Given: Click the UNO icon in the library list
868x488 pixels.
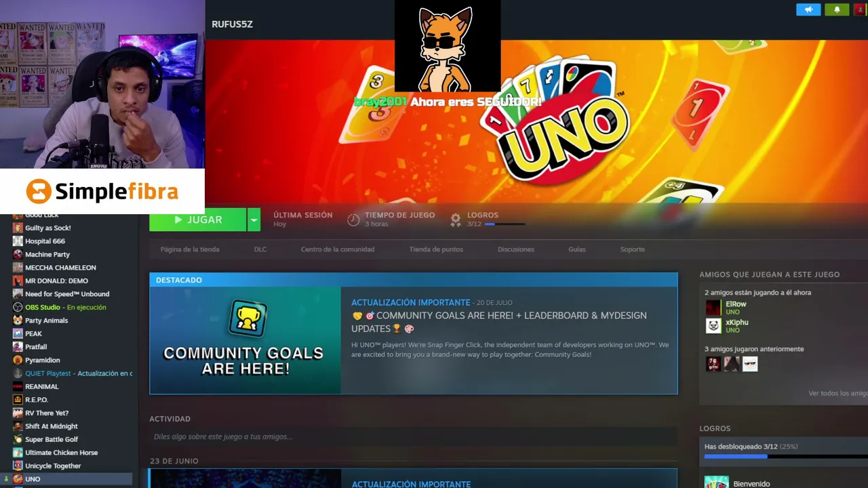Looking at the screenshot, I should (18, 479).
